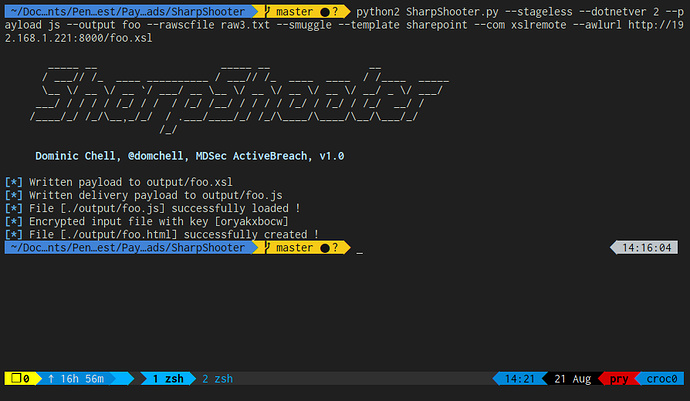This screenshot has width=690, height=401.
Task: Click the up-arrow uptime icon in status bar
Action: point(51,379)
